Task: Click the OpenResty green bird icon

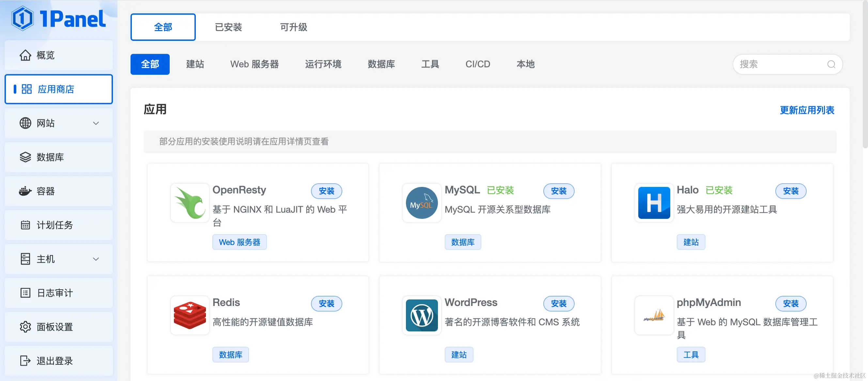Action: 190,203
